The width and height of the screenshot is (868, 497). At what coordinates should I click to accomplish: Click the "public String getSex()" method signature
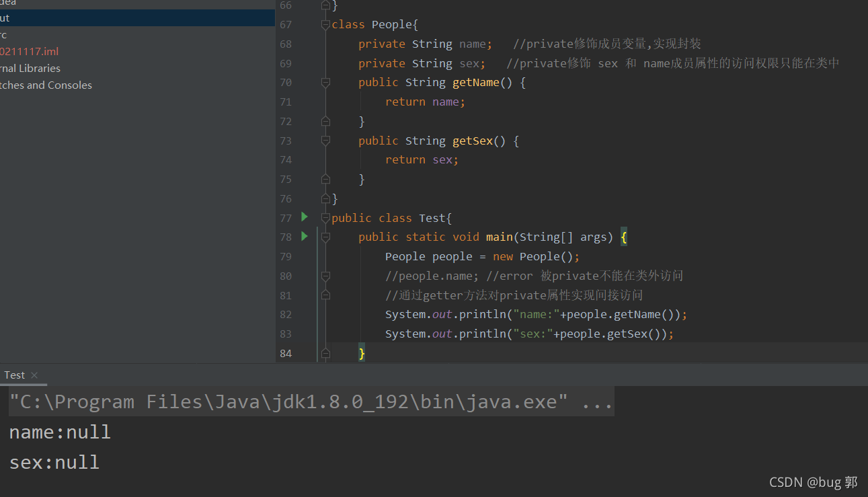click(x=432, y=141)
